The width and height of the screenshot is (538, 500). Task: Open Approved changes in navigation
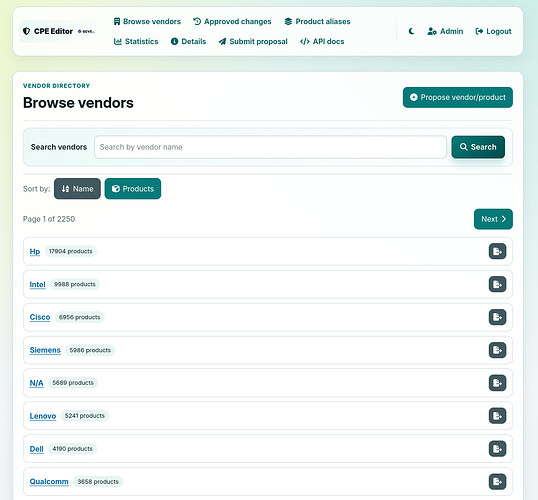coord(232,22)
